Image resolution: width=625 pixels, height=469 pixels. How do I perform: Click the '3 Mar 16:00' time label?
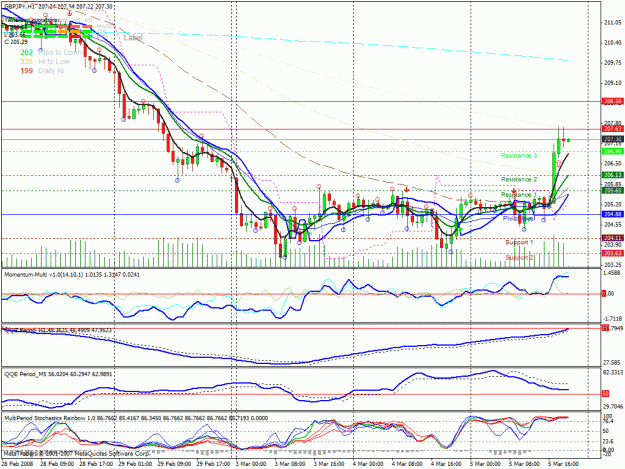click(329, 464)
